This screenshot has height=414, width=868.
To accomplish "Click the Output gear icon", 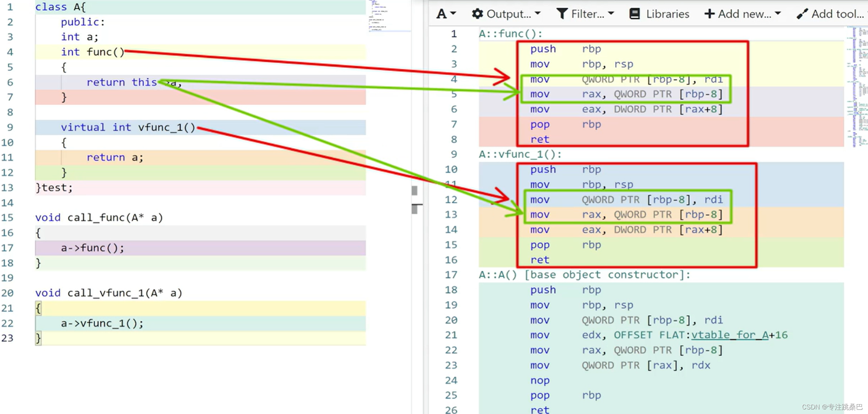I will 477,14.
